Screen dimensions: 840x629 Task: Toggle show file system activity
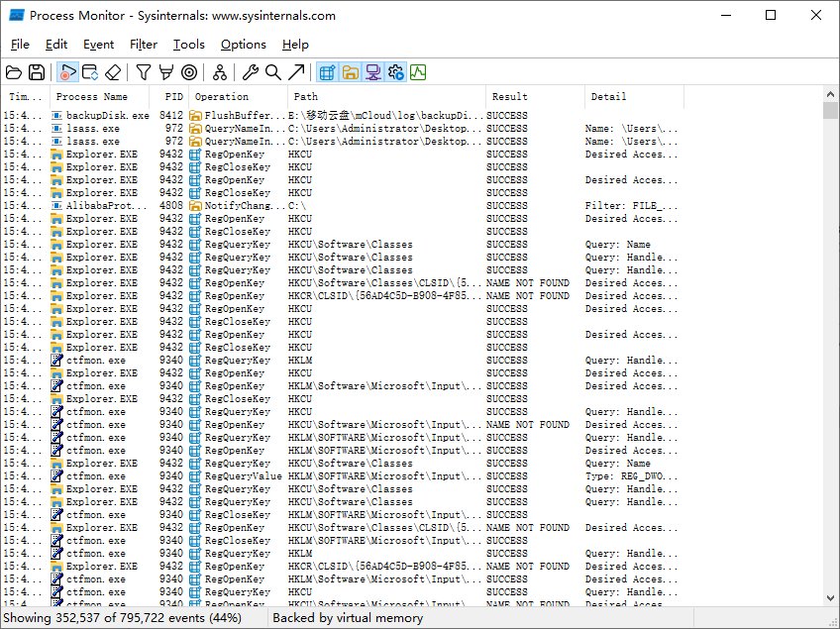(350, 72)
